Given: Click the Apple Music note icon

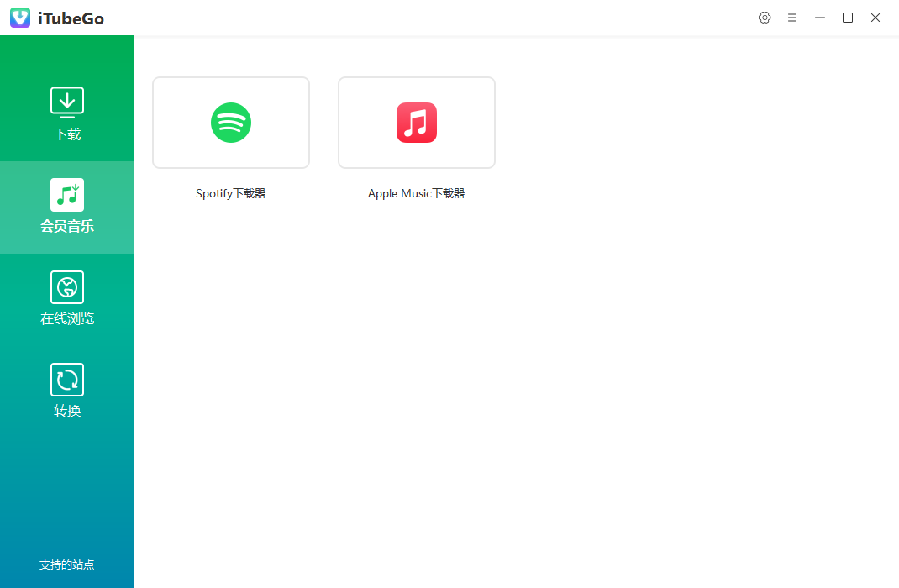Looking at the screenshot, I should click(417, 123).
